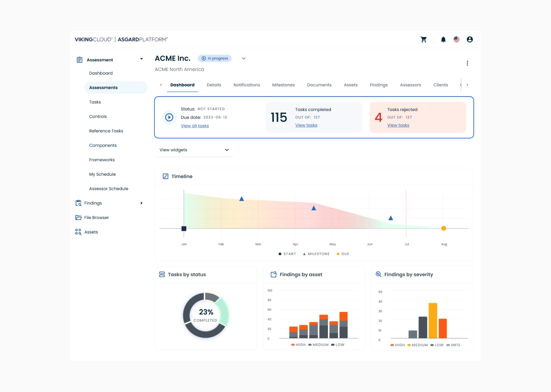
Task: Open the shopping cart icon
Action: point(424,39)
